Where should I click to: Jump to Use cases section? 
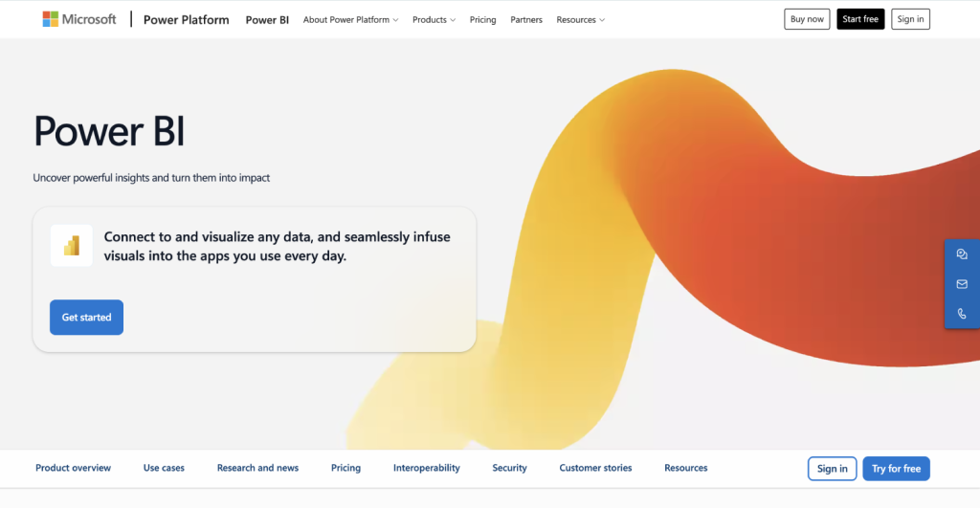tap(164, 468)
